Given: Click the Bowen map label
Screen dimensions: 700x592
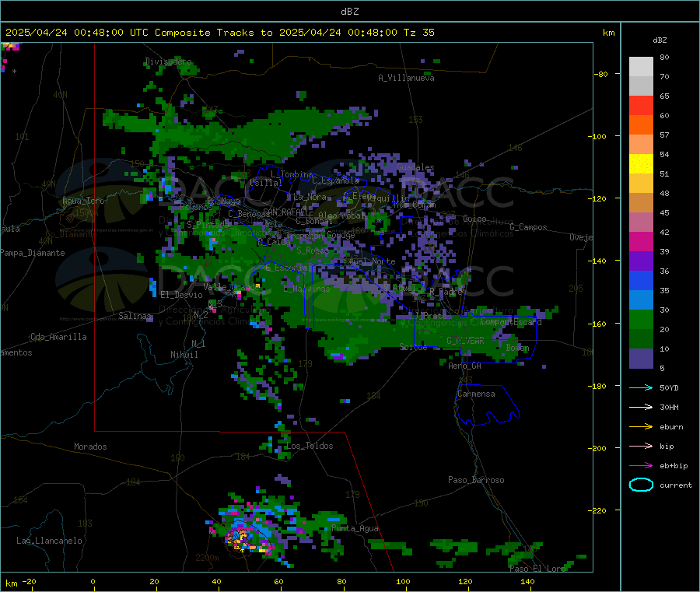Looking at the screenshot, I should (x=518, y=348).
